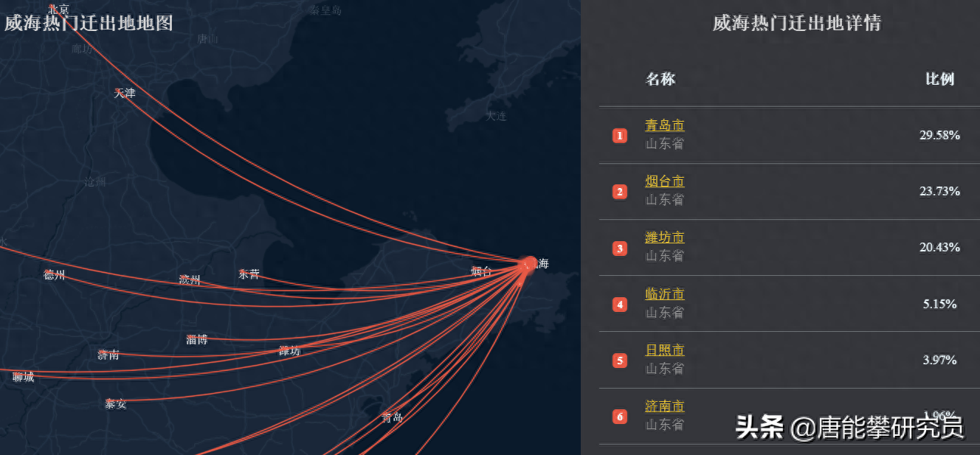
Task: Click the 比例 column header
Action: (x=939, y=79)
